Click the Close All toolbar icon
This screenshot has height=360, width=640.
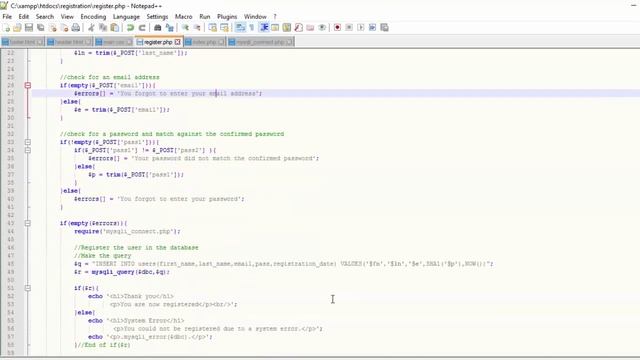[64, 28]
